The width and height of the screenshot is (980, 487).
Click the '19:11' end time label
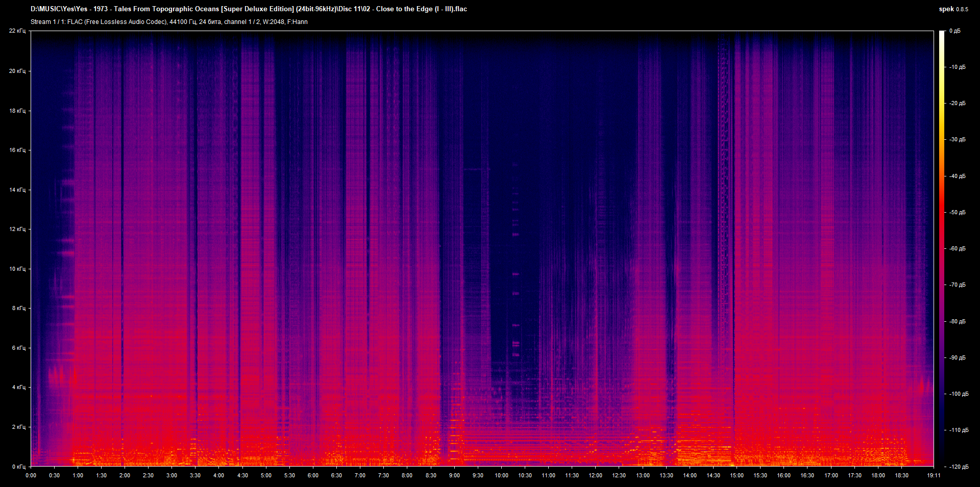tap(934, 475)
